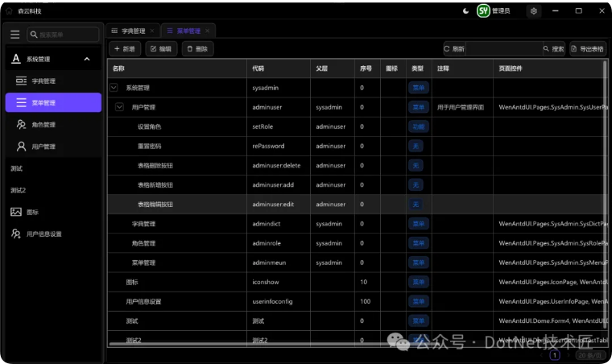Select page 1 in pagination
Viewport: 612px width, 364px height.
pyautogui.click(x=555, y=355)
